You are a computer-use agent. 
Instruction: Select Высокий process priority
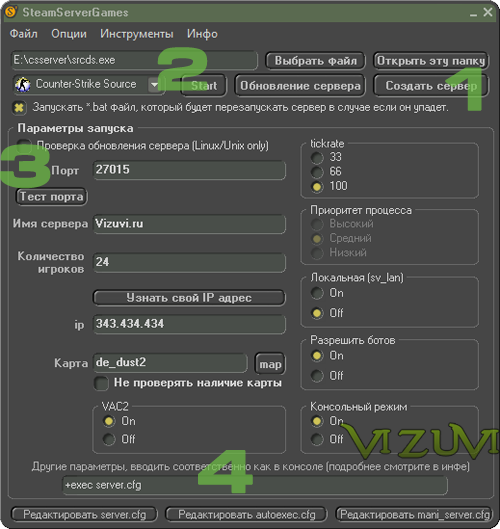[317, 224]
